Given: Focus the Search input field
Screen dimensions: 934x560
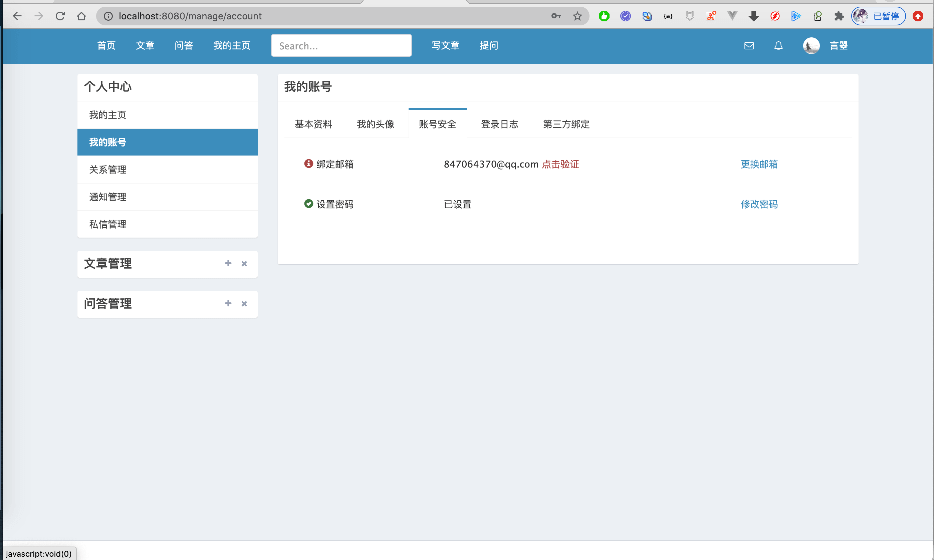Looking at the screenshot, I should [341, 46].
